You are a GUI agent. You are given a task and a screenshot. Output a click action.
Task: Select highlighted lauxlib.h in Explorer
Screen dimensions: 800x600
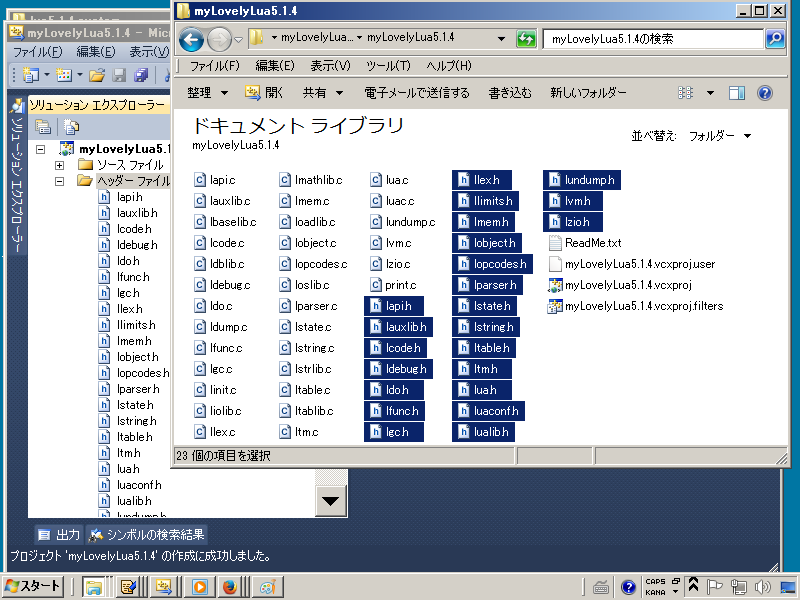(x=398, y=327)
